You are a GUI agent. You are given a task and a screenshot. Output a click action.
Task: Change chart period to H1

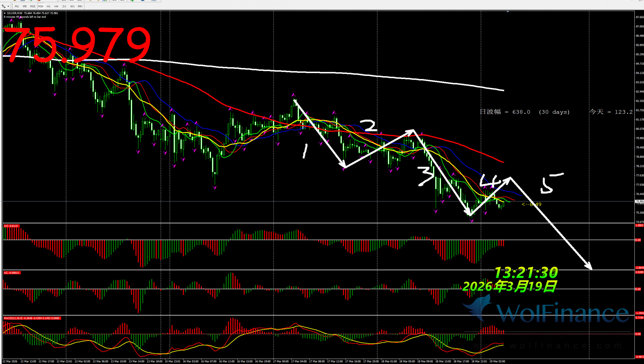tap(49, 6)
